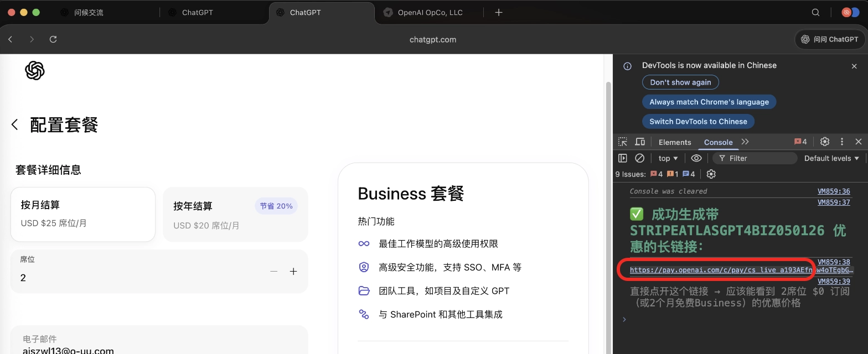Clear the console with the clear icon

pyautogui.click(x=639, y=158)
